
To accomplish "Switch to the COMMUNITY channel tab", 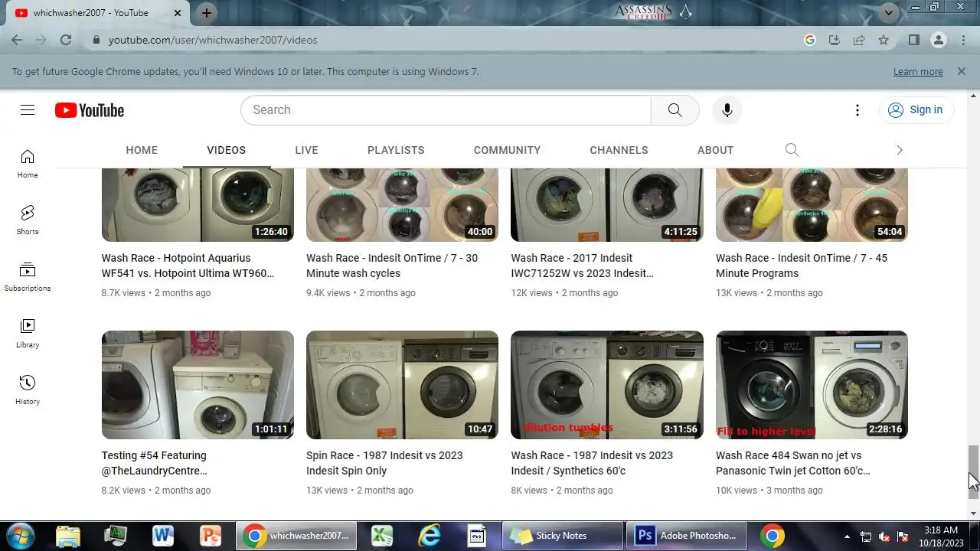I will (x=507, y=150).
